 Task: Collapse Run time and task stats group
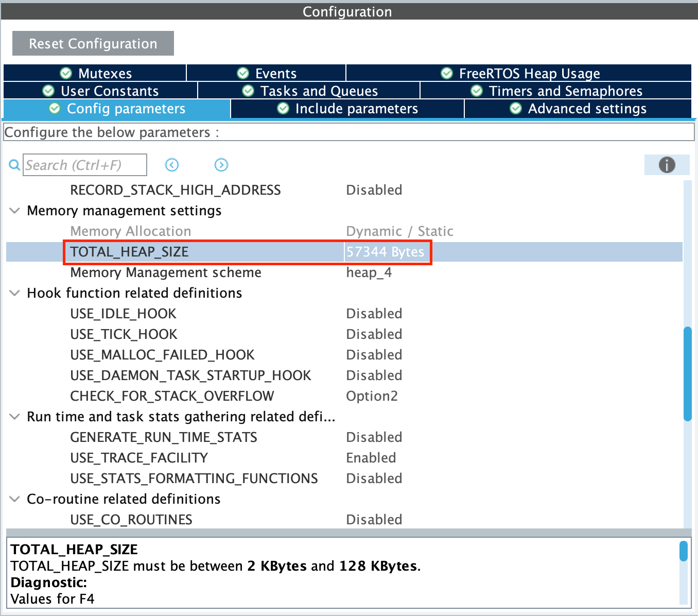(15, 417)
